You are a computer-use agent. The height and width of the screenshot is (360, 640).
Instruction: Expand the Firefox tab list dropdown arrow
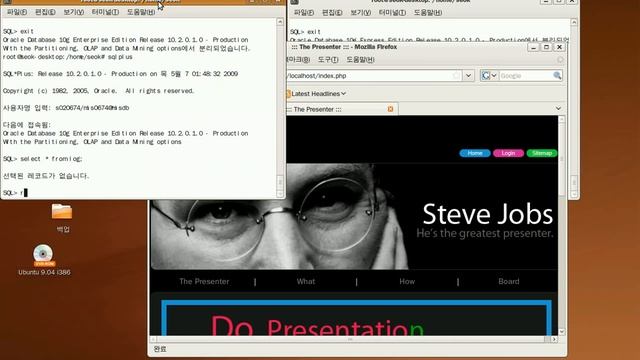(558, 109)
